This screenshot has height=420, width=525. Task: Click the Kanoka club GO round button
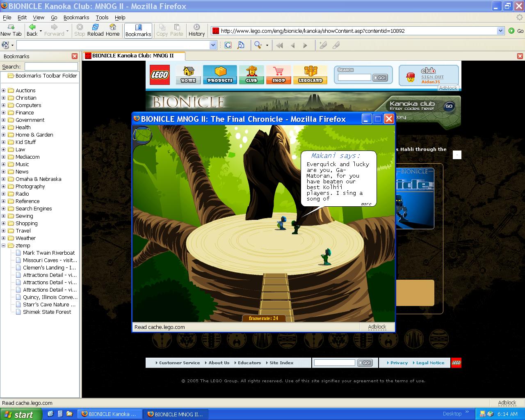coord(449,106)
